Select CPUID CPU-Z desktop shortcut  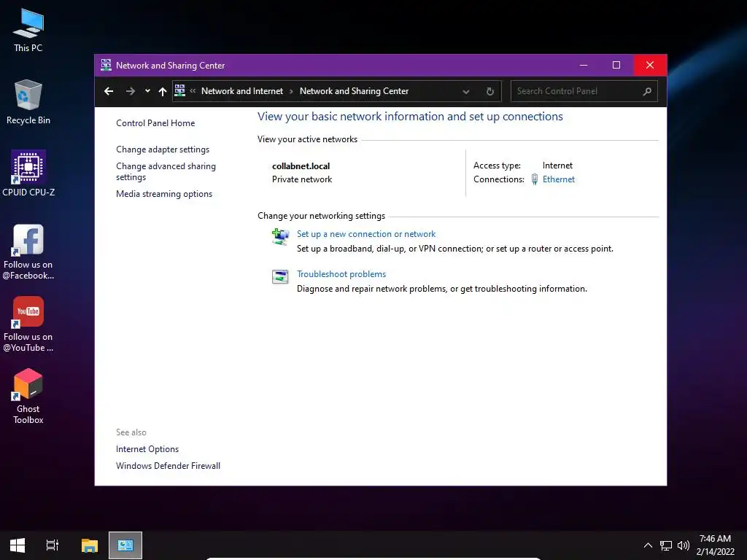(x=28, y=174)
